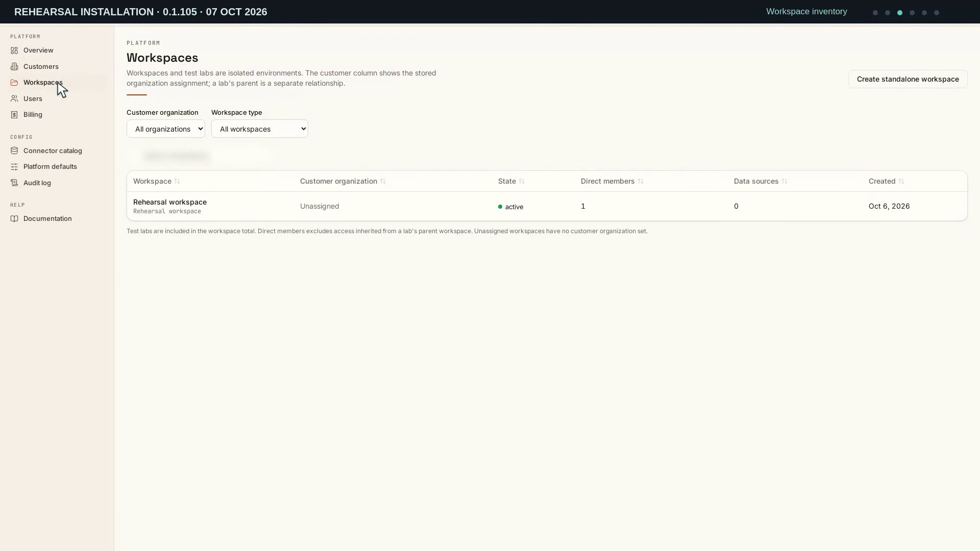Open the Workspace type dropdown
This screenshot has width=980, height=551.
tap(260, 129)
